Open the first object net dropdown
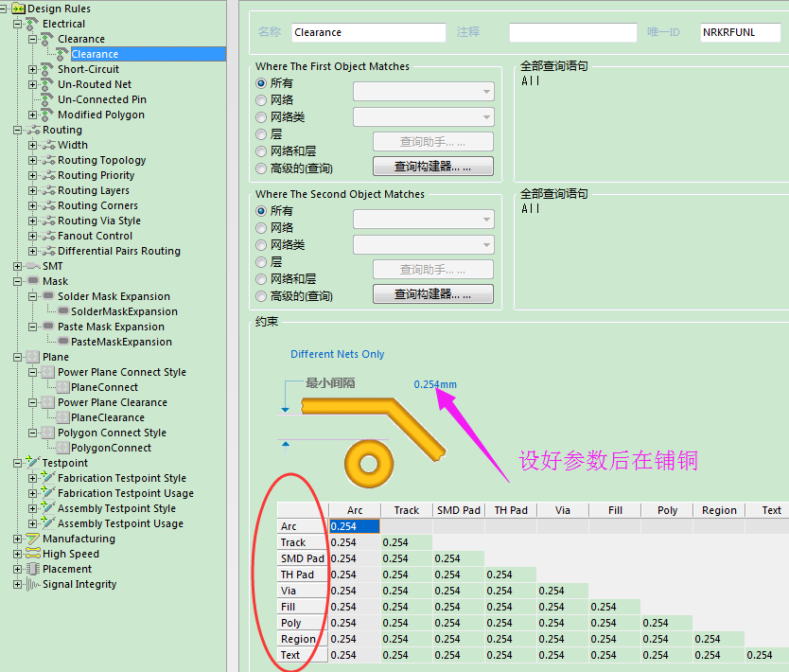This screenshot has width=789, height=672. point(423,92)
